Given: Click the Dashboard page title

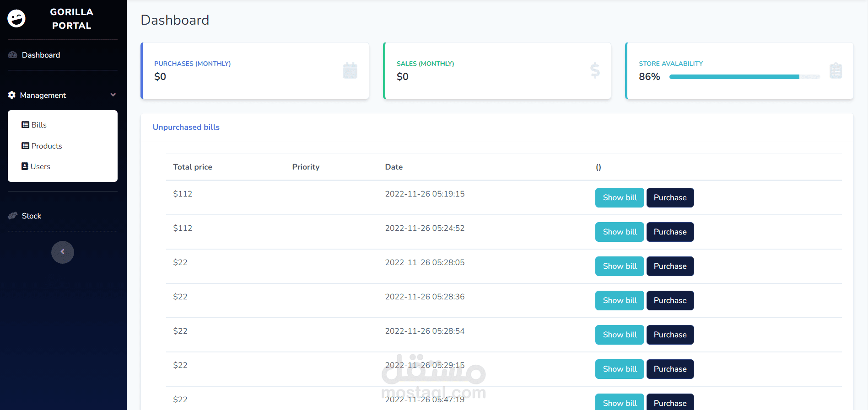Looking at the screenshot, I should click(175, 20).
